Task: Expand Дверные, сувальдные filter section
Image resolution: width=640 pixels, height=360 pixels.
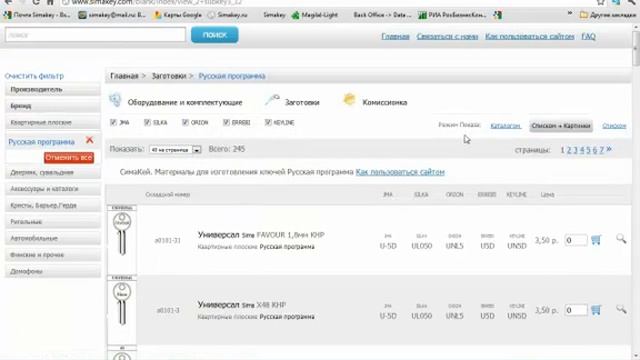Action: [x=53, y=173]
